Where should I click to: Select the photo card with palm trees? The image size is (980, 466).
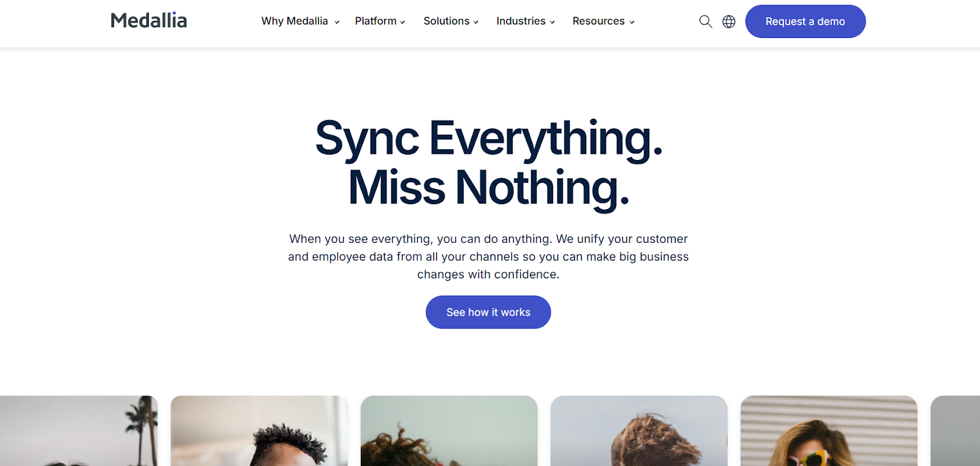click(79, 430)
